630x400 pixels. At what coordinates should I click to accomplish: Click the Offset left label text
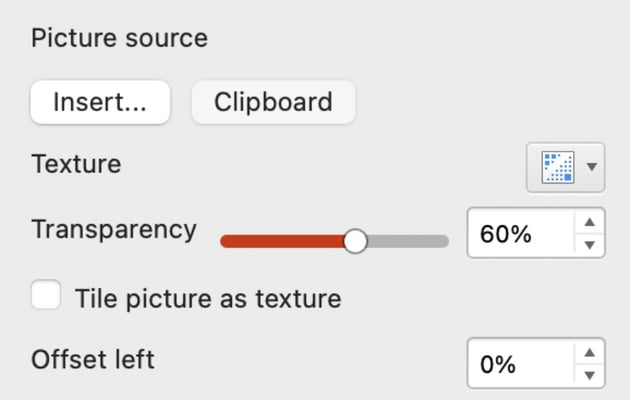coord(93,359)
